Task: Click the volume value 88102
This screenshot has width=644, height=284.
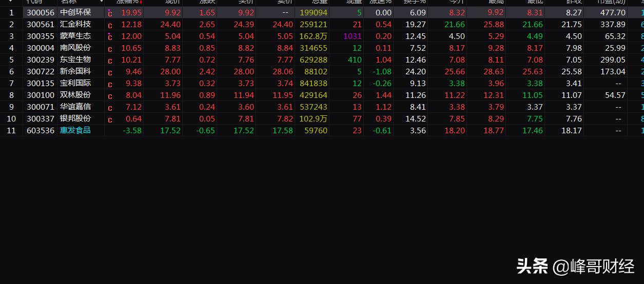Action: 316,71
